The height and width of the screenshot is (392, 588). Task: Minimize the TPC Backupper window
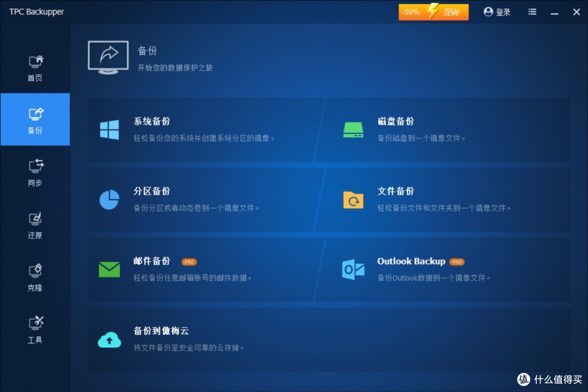(x=555, y=13)
